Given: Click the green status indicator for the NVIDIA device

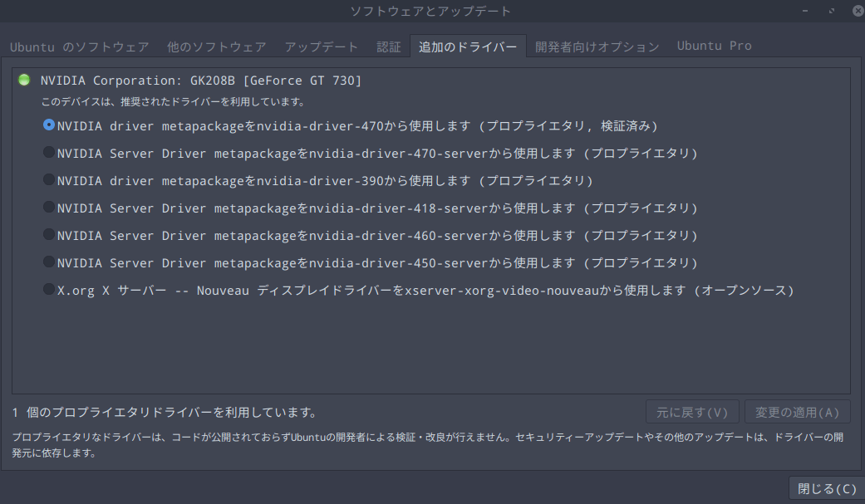Looking at the screenshot, I should coord(24,80).
